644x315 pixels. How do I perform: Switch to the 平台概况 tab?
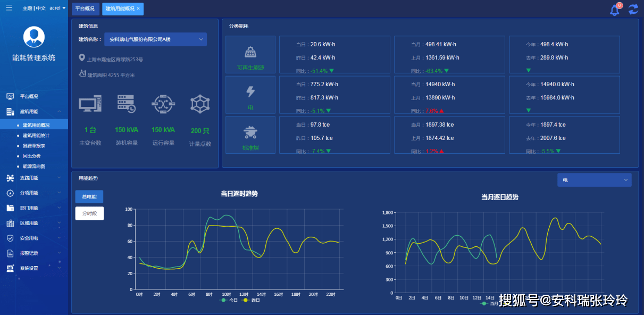tap(85, 9)
